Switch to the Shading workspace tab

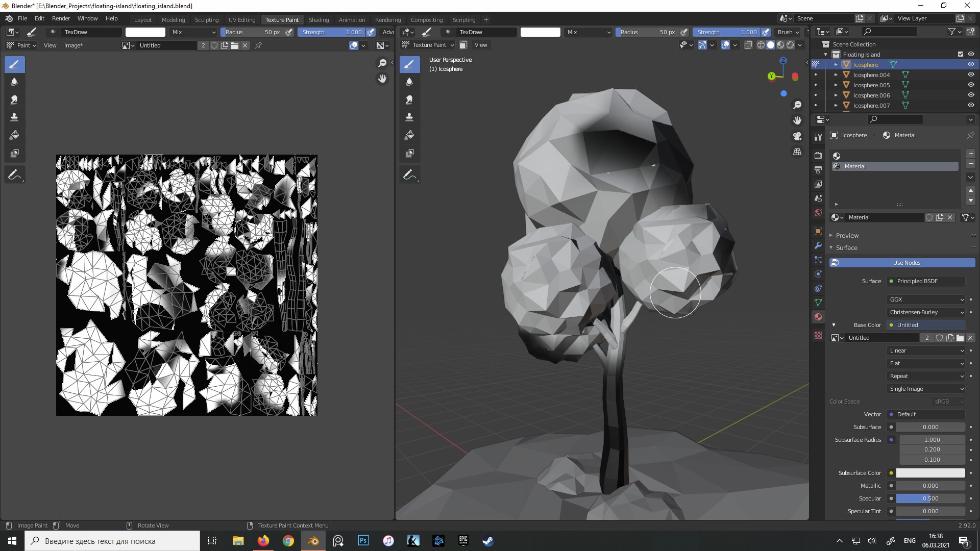tap(318, 20)
